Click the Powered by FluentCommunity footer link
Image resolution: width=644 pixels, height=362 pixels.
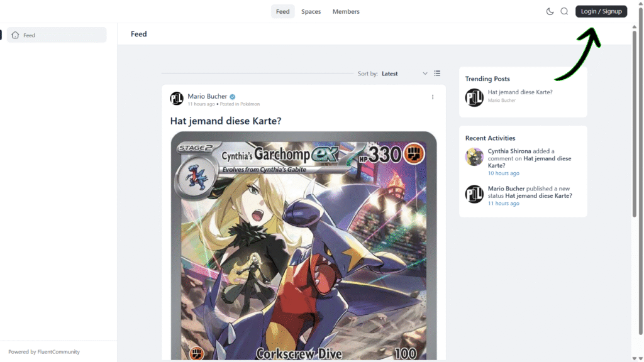click(44, 352)
